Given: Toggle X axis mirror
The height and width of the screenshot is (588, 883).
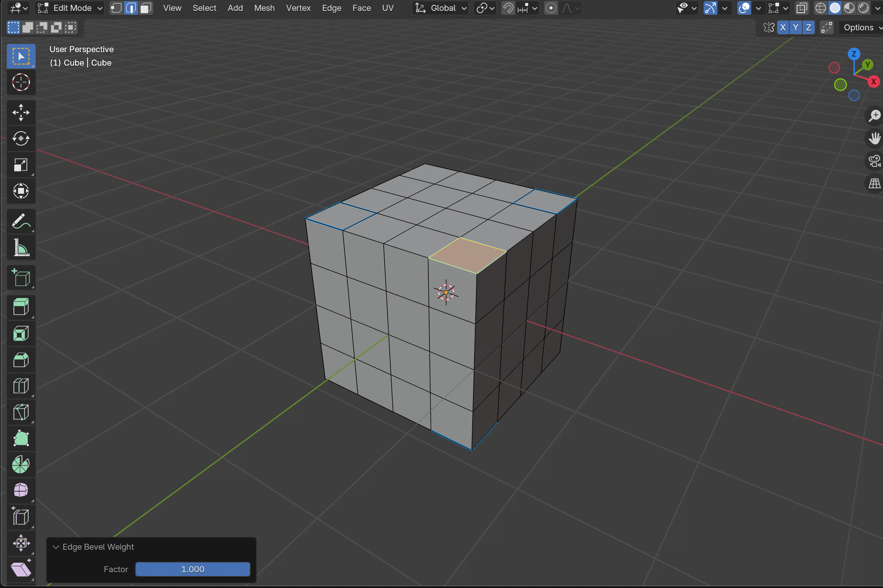Looking at the screenshot, I should (783, 28).
